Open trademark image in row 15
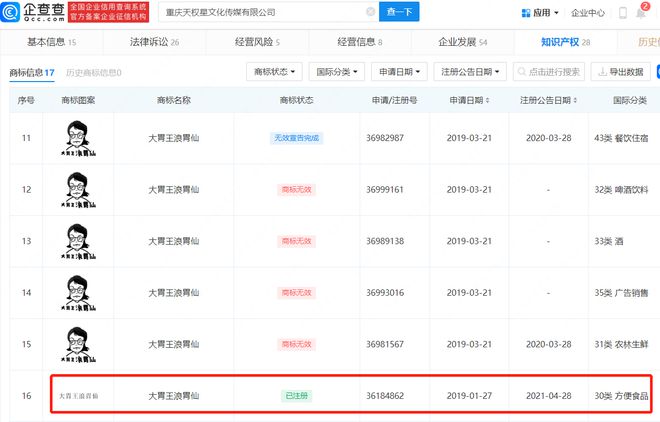Screen dimensions: 660x422 click(x=78, y=345)
